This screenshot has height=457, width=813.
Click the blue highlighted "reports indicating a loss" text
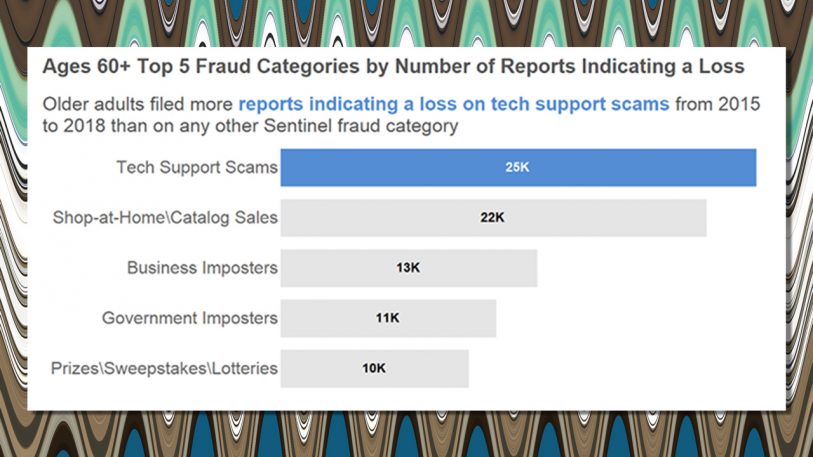click(x=453, y=104)
